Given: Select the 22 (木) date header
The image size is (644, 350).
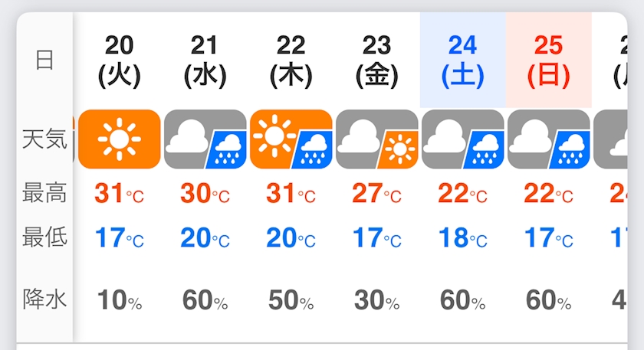Looking at the screenshot, I should 291,59.
